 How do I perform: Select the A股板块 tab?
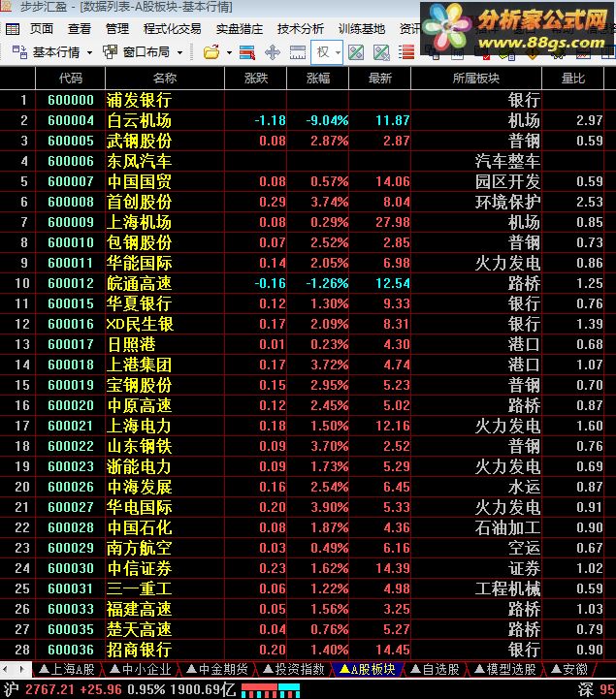pyautogui.click(x=368, y=669)
